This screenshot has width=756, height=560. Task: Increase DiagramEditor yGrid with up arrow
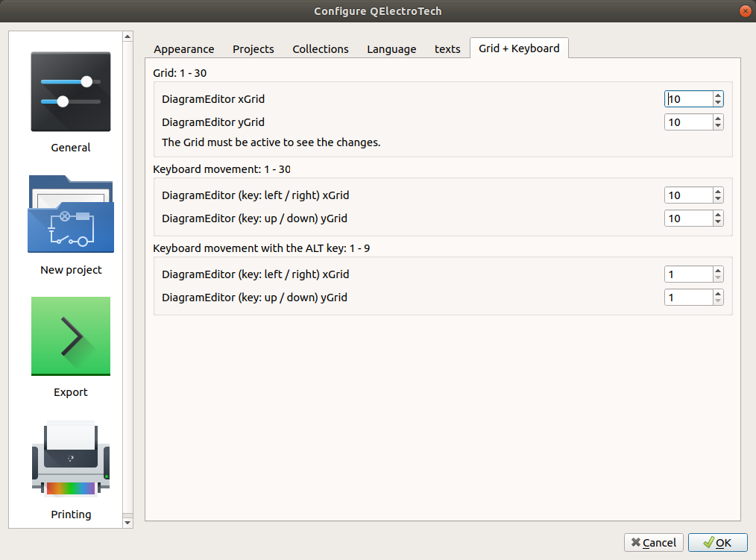click(718, 118)
